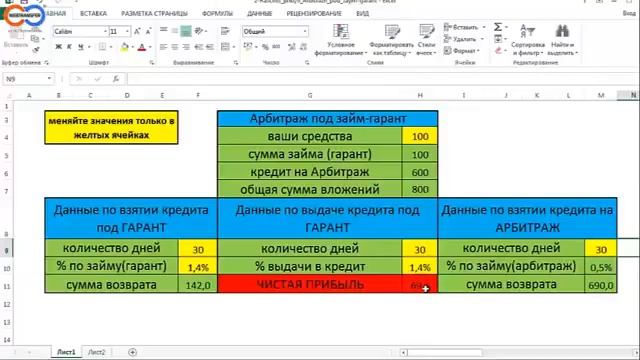
Task: Align text left in cell
Action: 163,47
